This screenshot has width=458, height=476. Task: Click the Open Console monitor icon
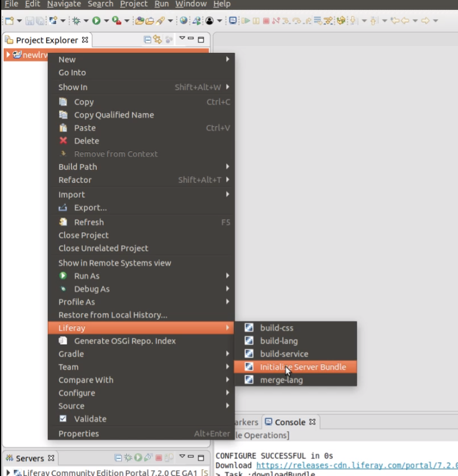pos(233,21)
